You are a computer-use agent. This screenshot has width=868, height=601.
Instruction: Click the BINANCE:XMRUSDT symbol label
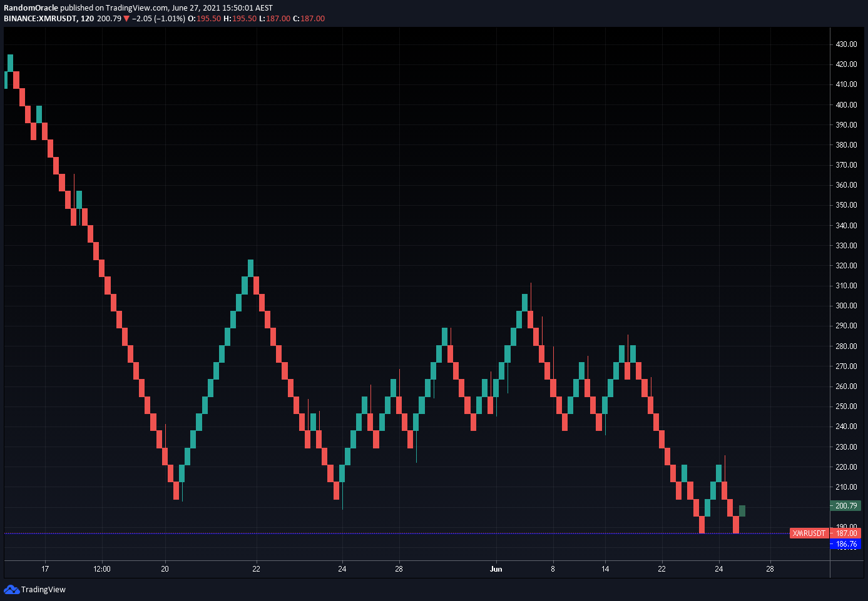40,19
